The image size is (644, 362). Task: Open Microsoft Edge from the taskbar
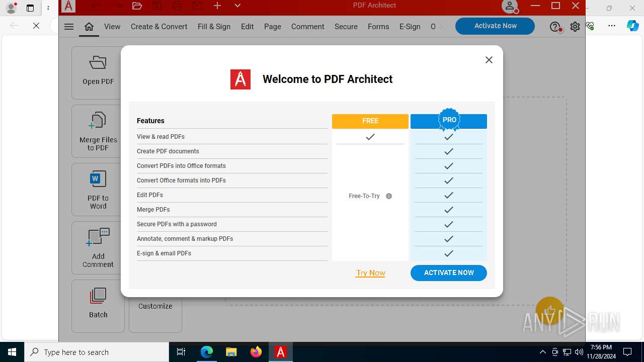[207, 352]
